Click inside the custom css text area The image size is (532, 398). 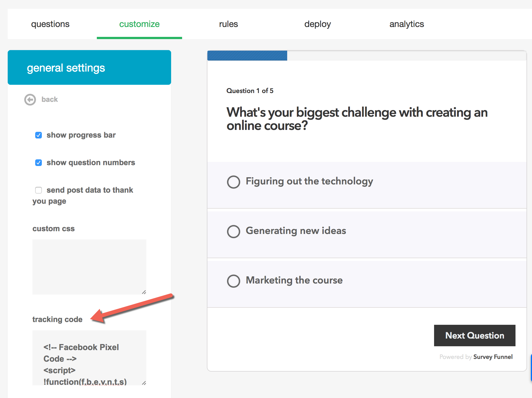[x=89, y=267]
